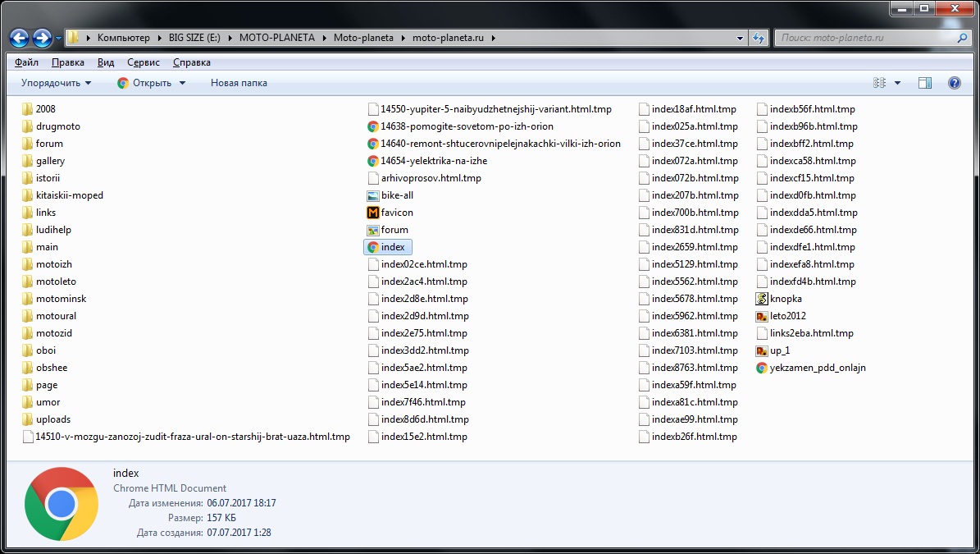Image resolution: width=980 pixels, height=554 pixels.
Task: Click the Forward navigation arrow button
Action: pos(42,38)
